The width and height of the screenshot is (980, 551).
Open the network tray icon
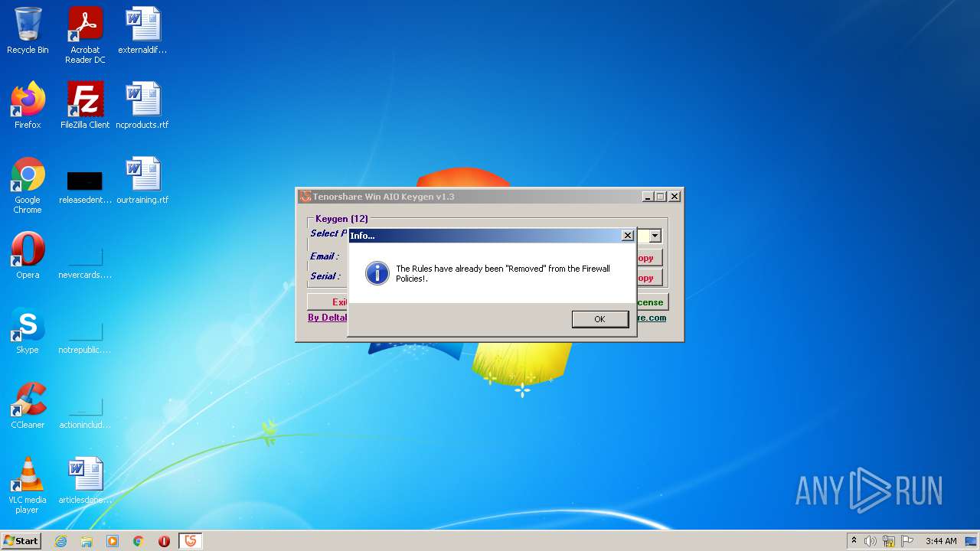pos(889,541)
